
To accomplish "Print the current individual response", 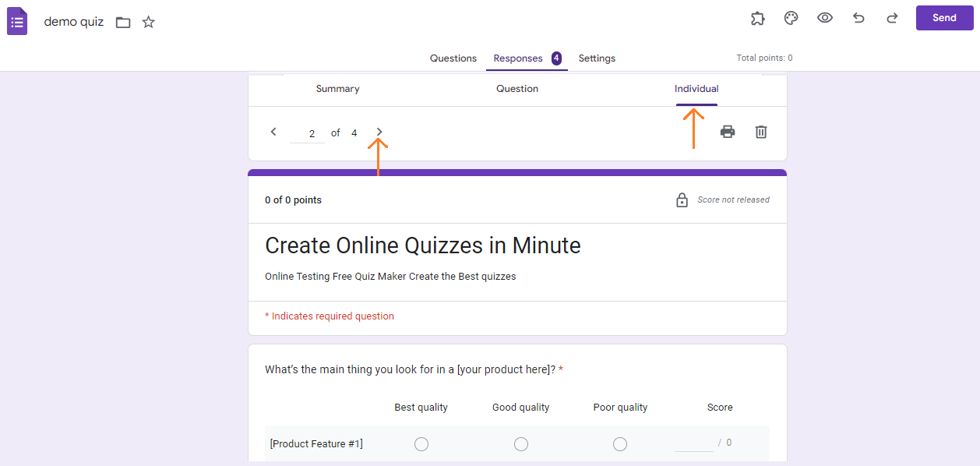I will 728,132.
